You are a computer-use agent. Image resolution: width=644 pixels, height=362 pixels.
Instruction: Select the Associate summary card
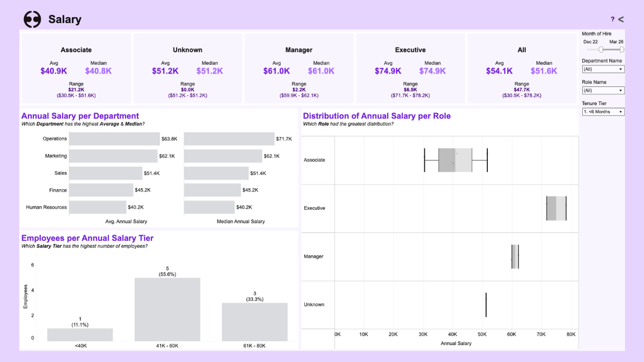point(76,67)
